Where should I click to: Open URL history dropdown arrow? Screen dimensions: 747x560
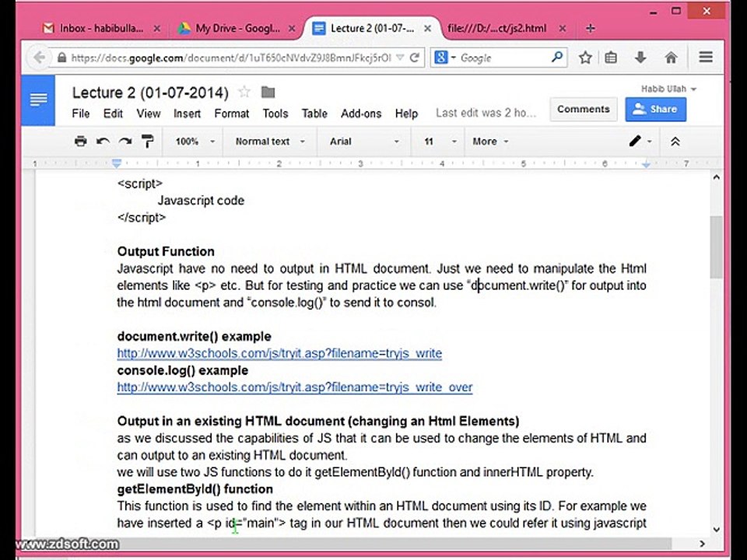click(400, 58)
